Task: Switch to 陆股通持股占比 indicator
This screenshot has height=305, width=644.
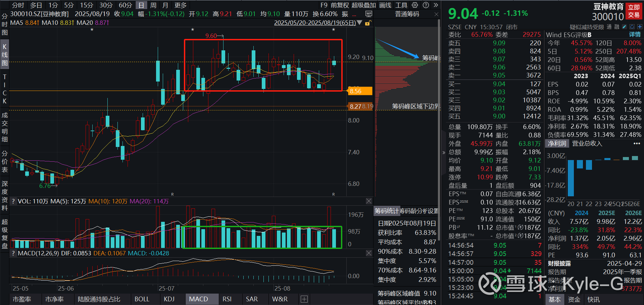Action: pyautogui.click(x=99, y=299)
